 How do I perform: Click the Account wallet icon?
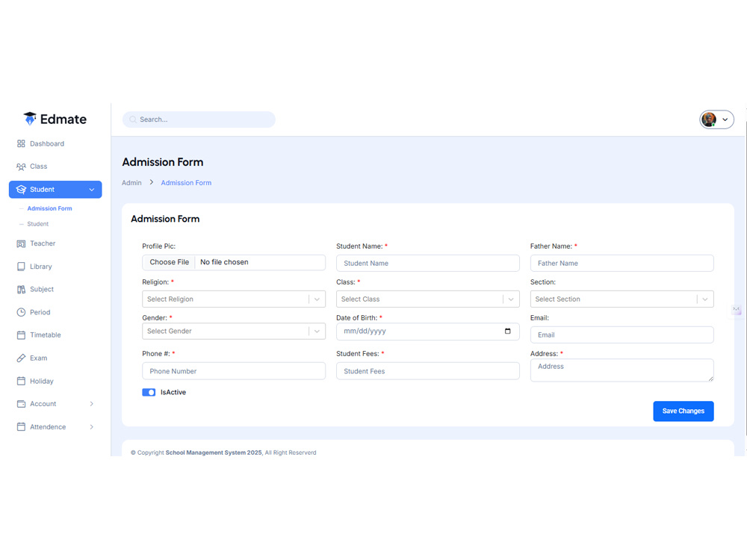(21, 404)
